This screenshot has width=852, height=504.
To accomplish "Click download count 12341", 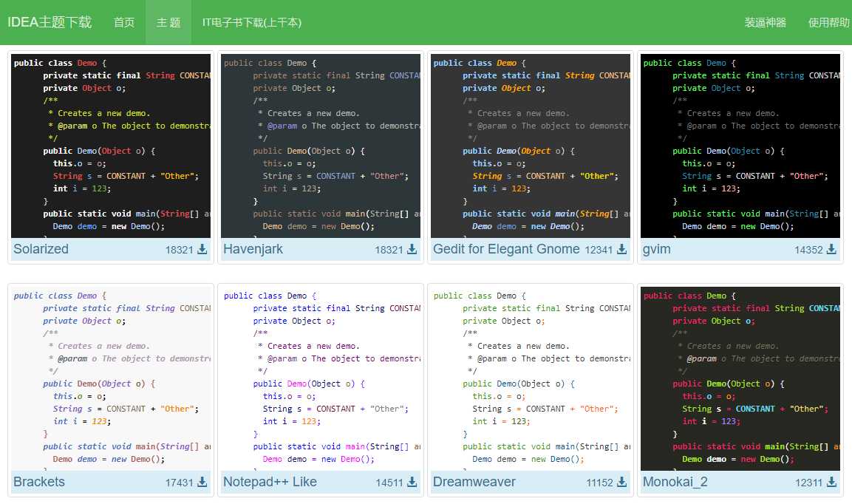I will (x=599, y=250).
